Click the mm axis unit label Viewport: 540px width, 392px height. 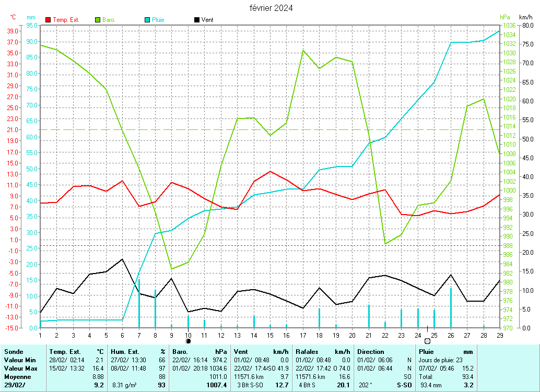click(x=31, y=17)
